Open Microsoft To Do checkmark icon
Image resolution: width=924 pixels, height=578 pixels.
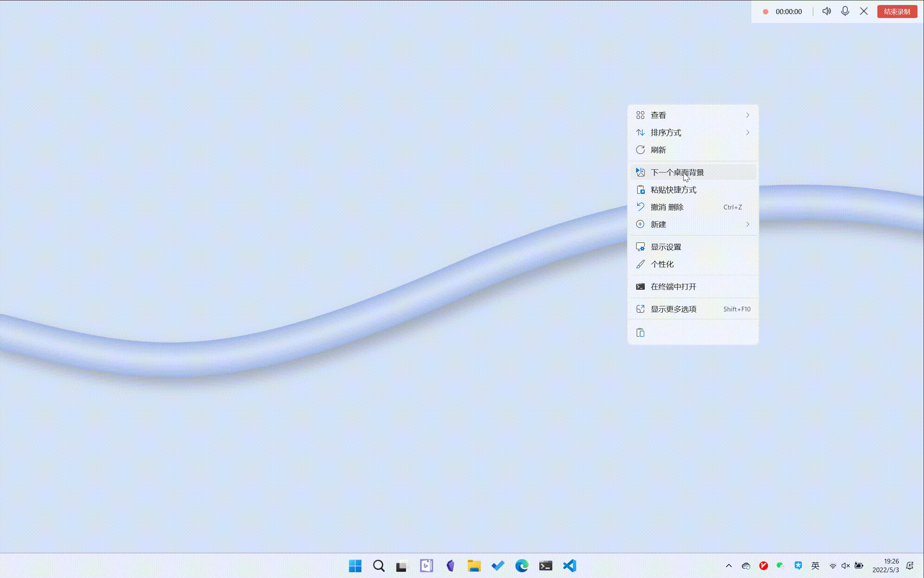click(x=498, y=565)
